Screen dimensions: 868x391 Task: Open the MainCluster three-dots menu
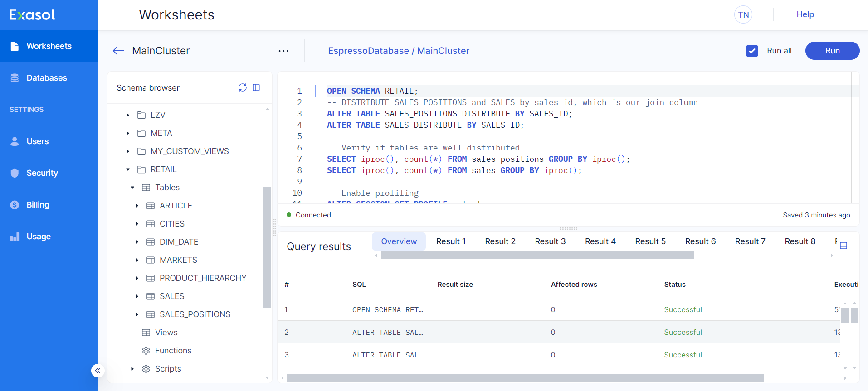point(283,51)
